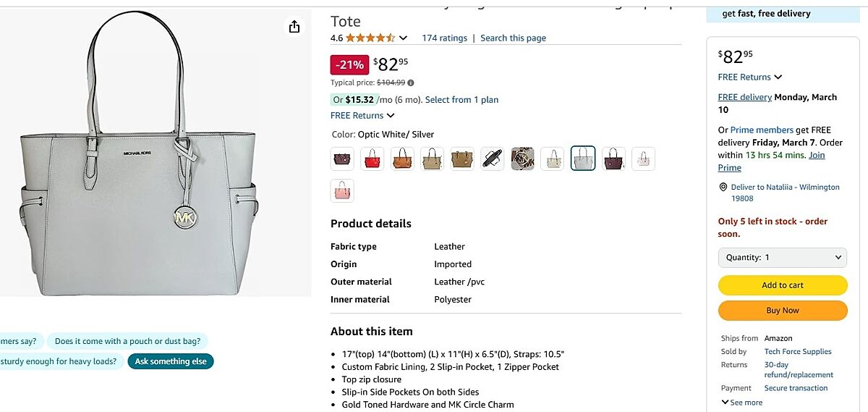
Task: Choose the MK logo pattern swatch
Action: [x=522, y=159]
